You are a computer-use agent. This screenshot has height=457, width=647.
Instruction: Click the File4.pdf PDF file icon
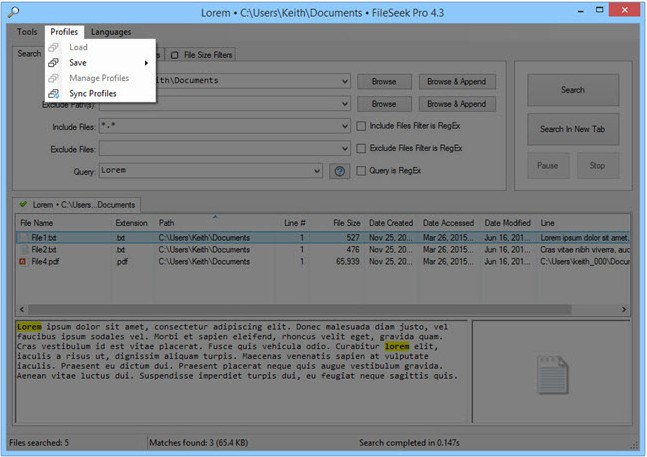23,261
